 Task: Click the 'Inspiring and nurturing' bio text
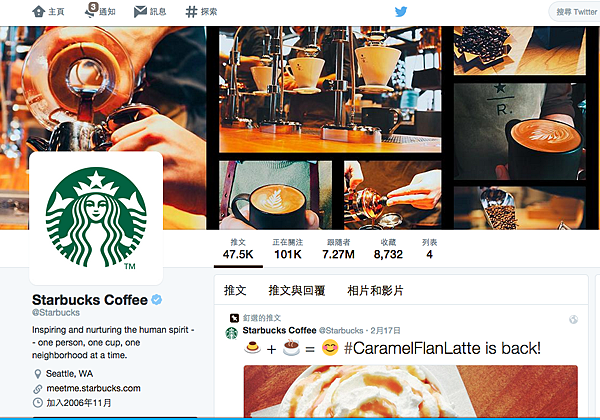click(113, 342)
